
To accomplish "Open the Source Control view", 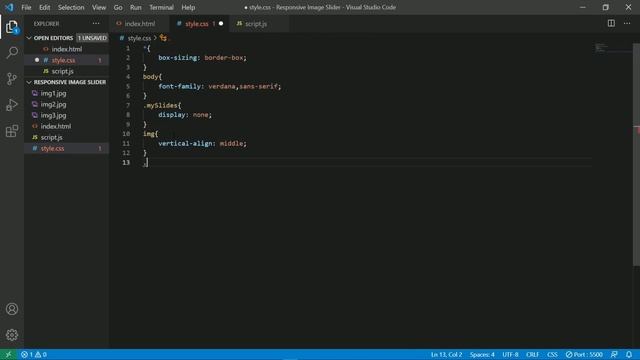I will coord(12,79).
